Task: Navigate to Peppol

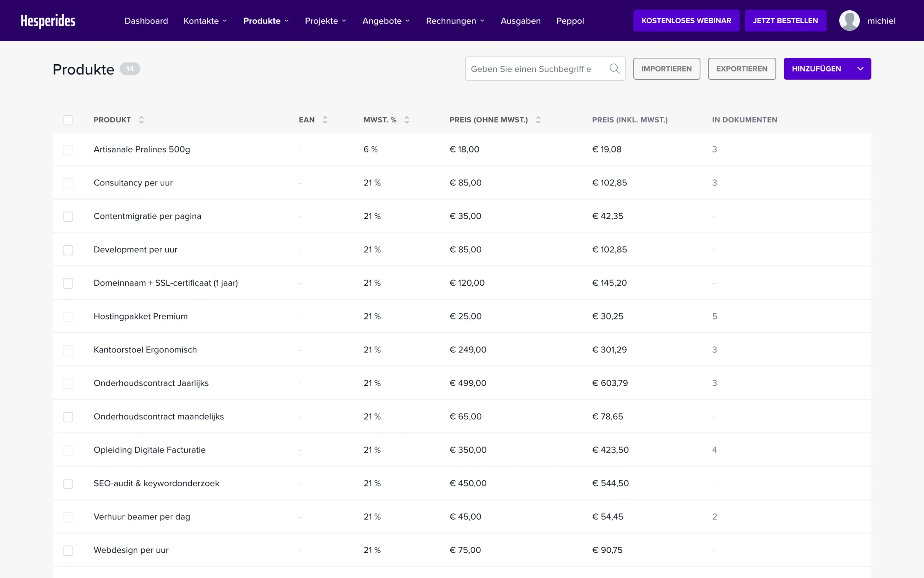Action: click(x=570, y=21)
